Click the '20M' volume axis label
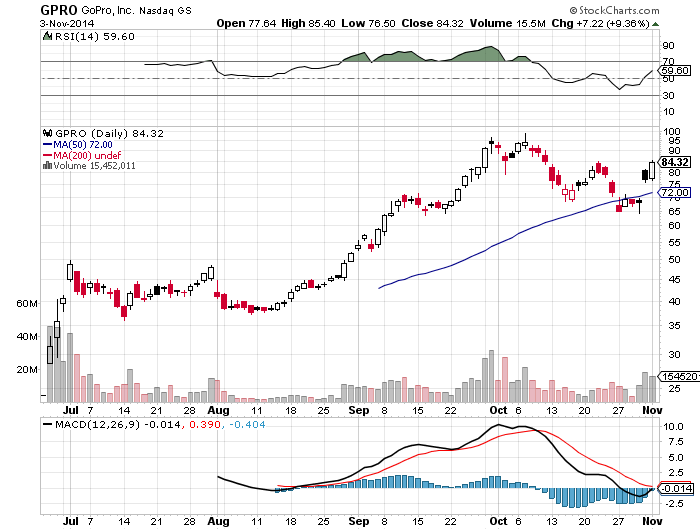The image size is (700, 530). tap(27, 370)
